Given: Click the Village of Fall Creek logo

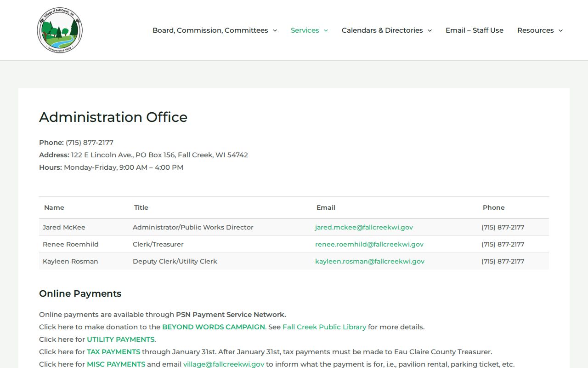Looking at the screenshot, I should click(60, 30).
